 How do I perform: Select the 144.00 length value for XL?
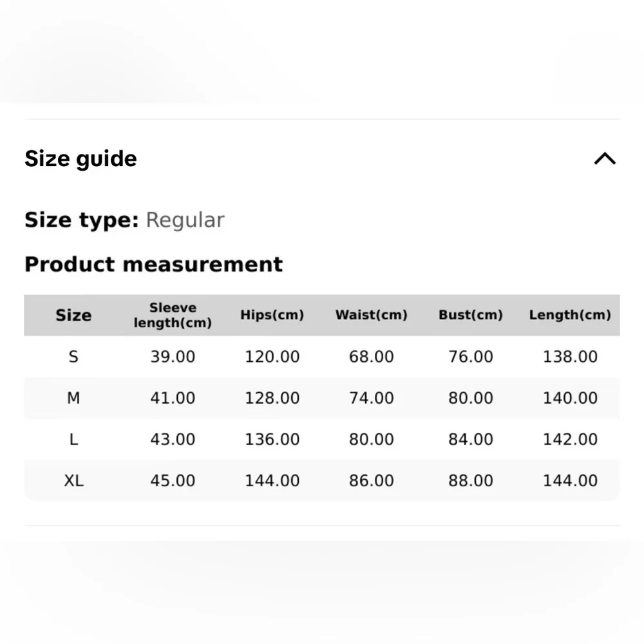pyautogui.click(x=570, y=480)
